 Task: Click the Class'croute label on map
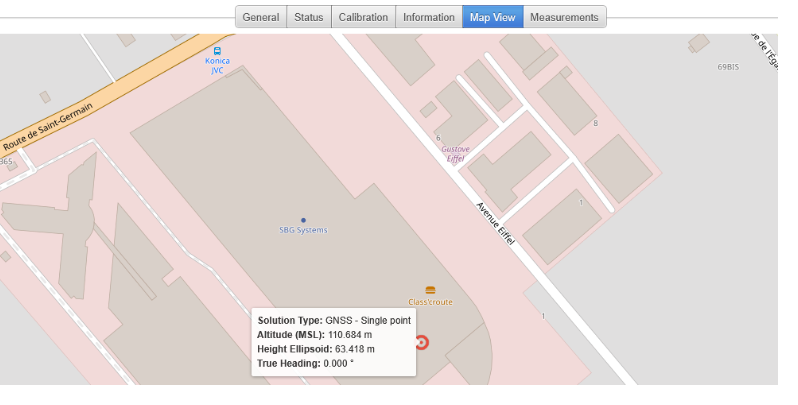point(431,302)
